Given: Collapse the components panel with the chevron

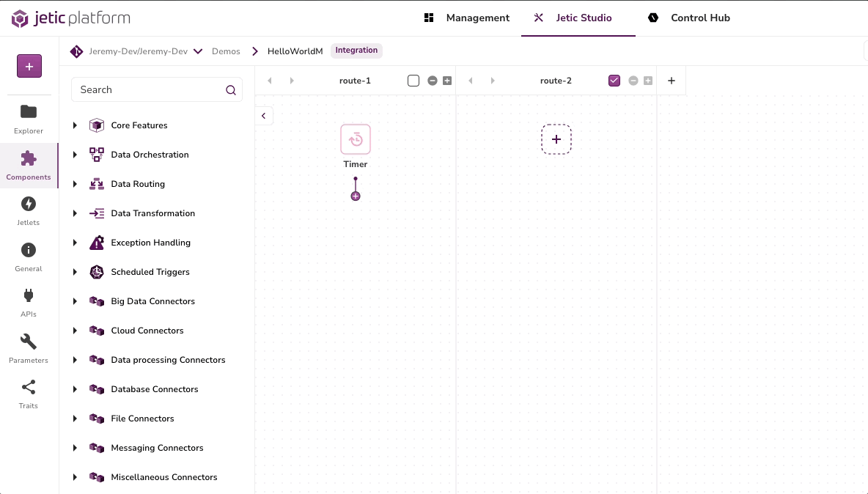Looking at the screenshot, I should [x=263, y=116].
